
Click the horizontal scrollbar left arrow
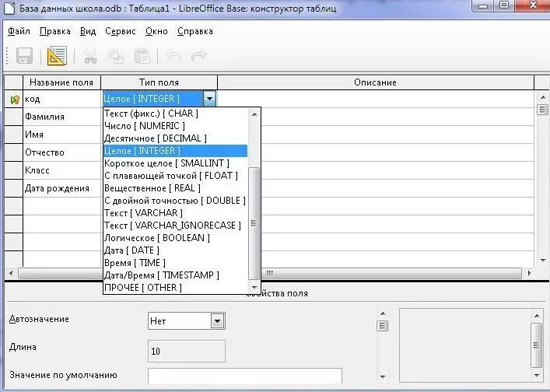[x=11, y=273]
